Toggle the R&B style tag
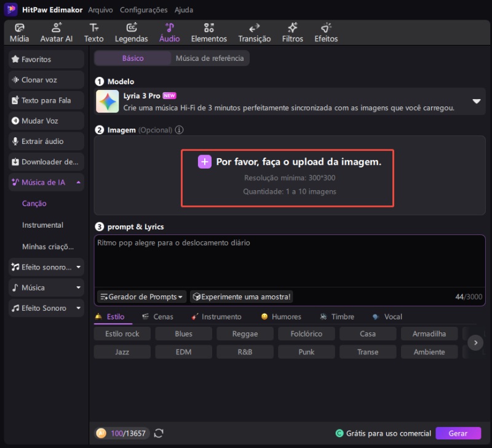This screenshot has height=448, width=492. pyautogui.click(x=245, y=352)
